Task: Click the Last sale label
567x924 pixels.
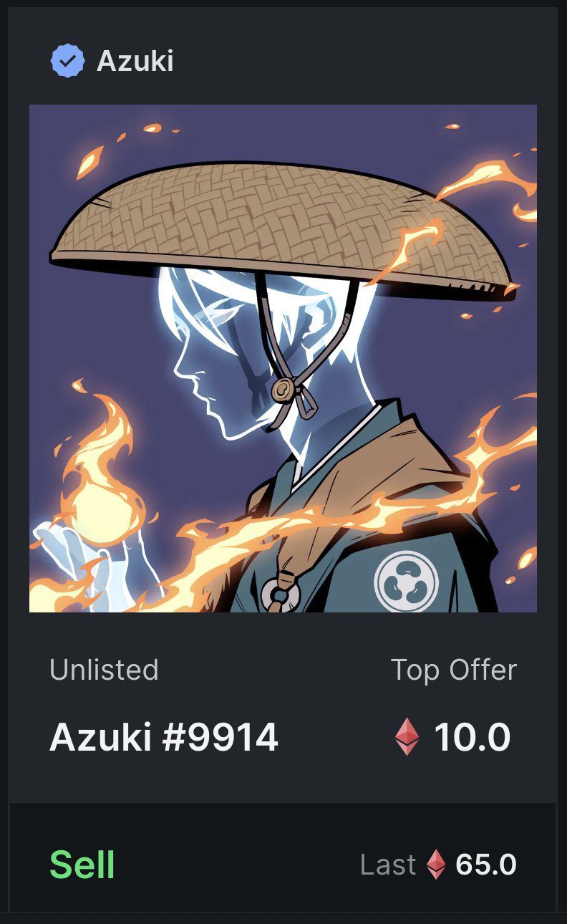Action: tap(388, 865)
